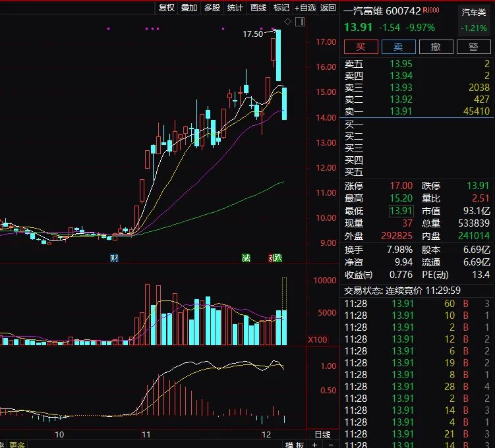Click the 市值 value 93.1亿
The height and width of the screenshot is (448, 495).
tap(477, 211)
